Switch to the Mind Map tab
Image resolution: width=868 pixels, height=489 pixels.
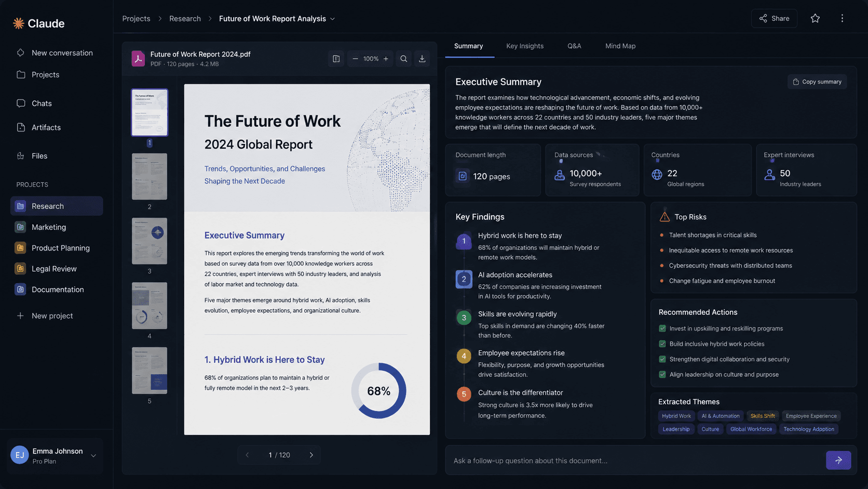point(620,46)
